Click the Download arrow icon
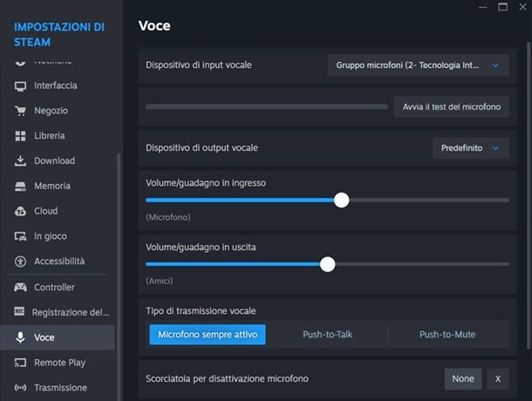 coord(20,160)
